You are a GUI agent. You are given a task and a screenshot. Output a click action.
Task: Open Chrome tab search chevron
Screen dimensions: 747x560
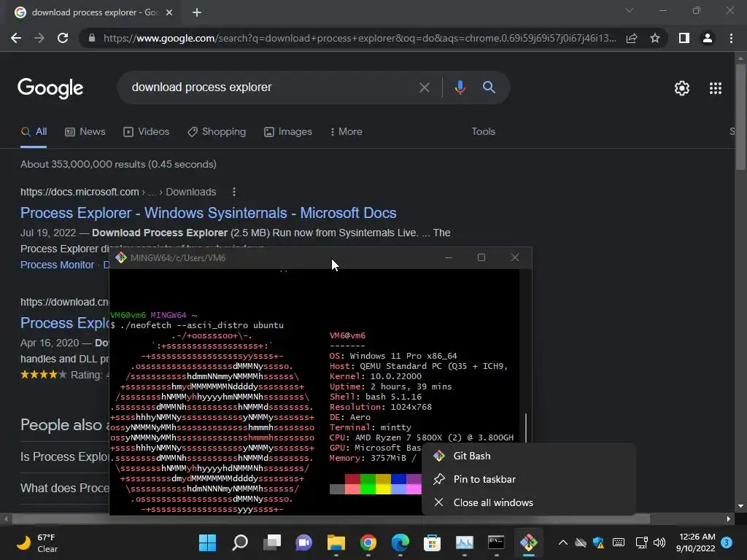click(630, 10)
